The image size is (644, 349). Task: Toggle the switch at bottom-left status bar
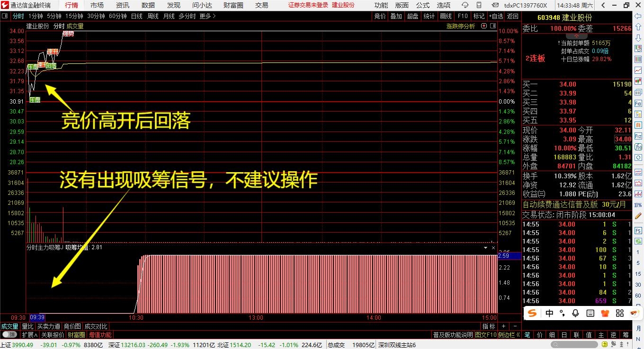pyautogui.click(x=9, y=335)
